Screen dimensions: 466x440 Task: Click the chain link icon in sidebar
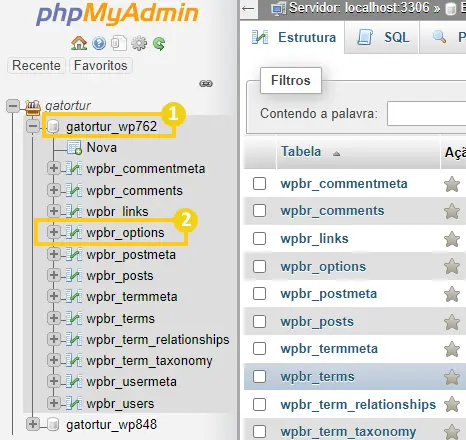(x=206, y=83)
